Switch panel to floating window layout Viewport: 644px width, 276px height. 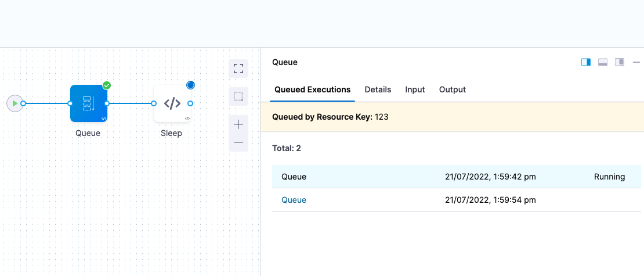point(620,62)
